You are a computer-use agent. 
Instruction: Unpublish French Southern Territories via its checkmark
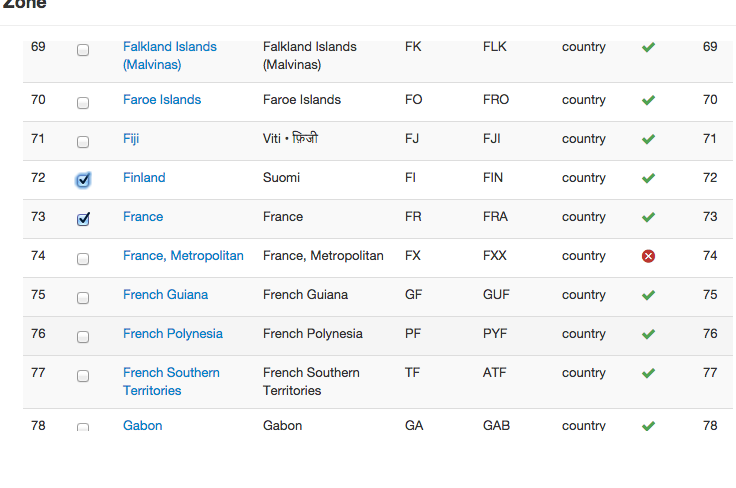[x=648, y=373]
